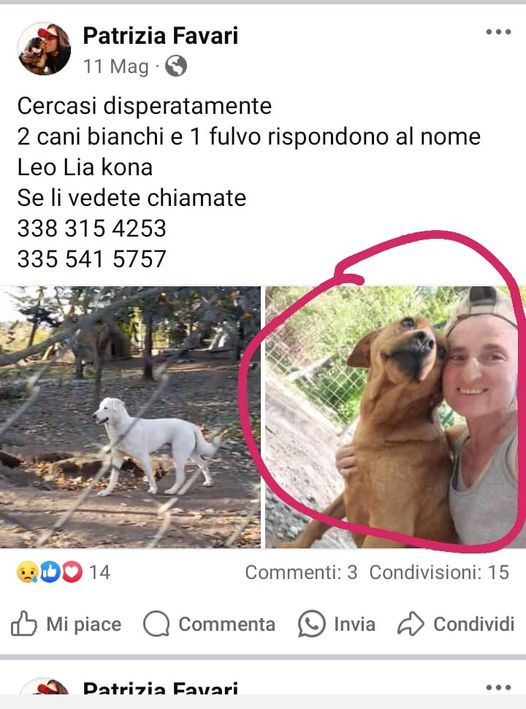Tap the WhatsApp Invia icon
The image size is (526, 709).
pyautogui.click(x=312, y=624)
